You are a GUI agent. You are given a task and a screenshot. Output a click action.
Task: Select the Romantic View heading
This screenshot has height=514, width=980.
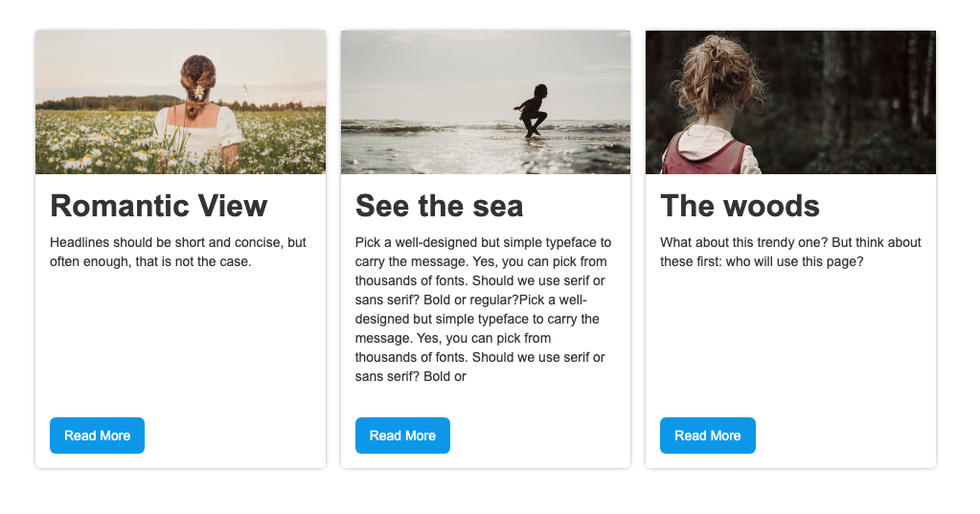coord(158,206)
